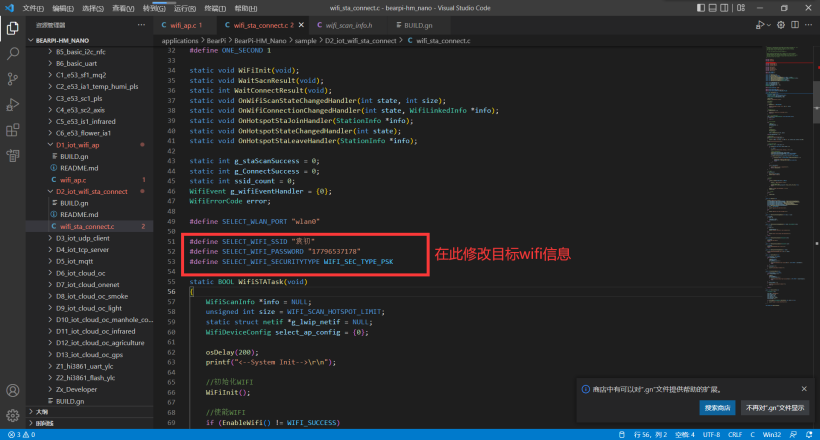Open the Accounts icon in activity bar
This screenshot has height=440, width=820.
point(12,388)
